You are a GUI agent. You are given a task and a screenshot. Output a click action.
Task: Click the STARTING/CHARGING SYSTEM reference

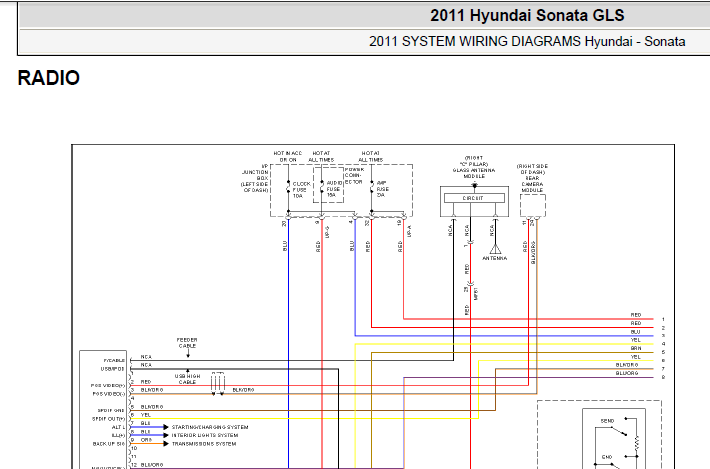(x=210, y=427)
